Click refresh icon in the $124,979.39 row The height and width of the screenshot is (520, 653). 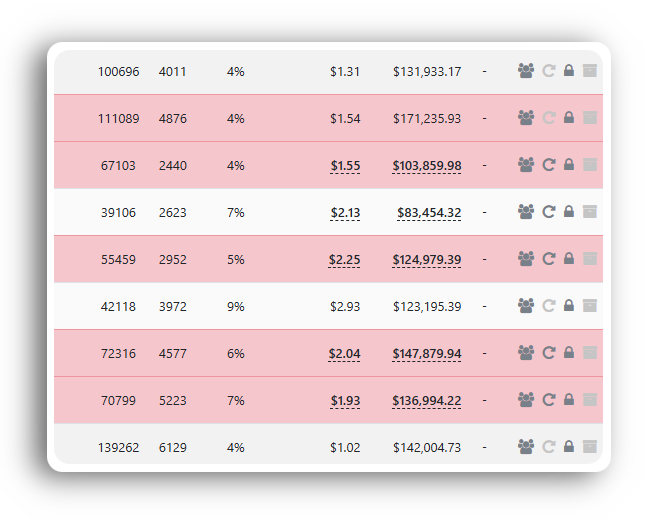tap(548, 259)
